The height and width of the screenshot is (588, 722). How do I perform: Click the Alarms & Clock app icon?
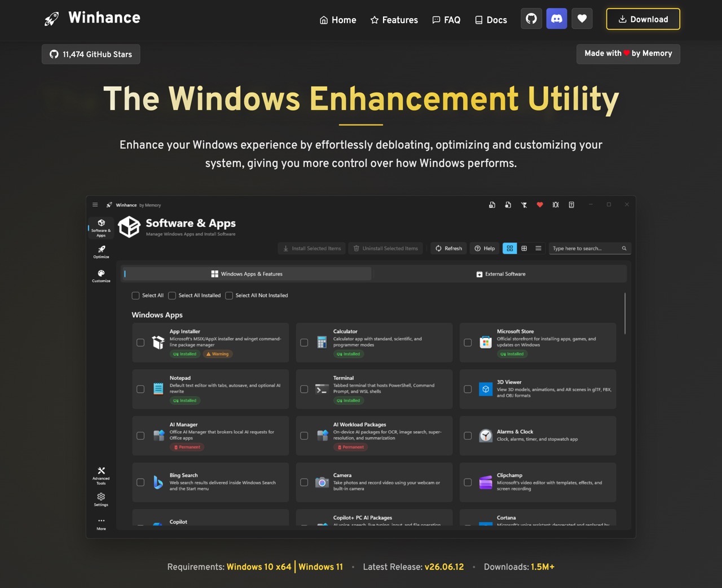pos(485,436)
